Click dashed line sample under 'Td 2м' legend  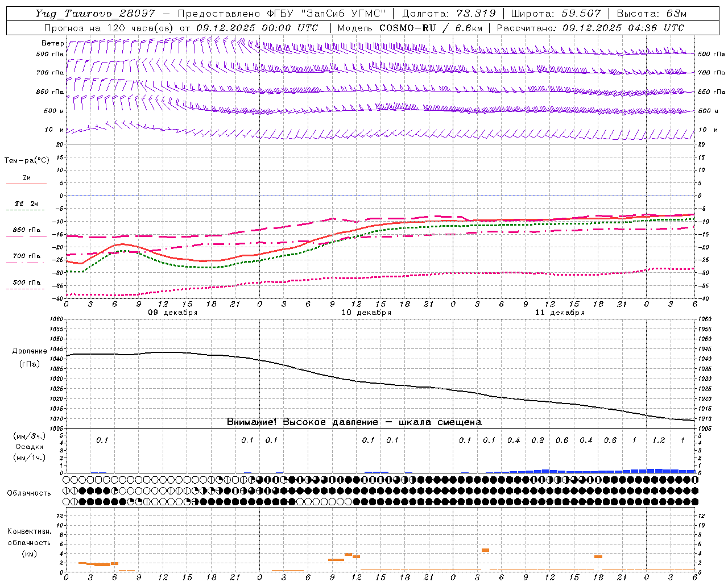pos(26,210)
